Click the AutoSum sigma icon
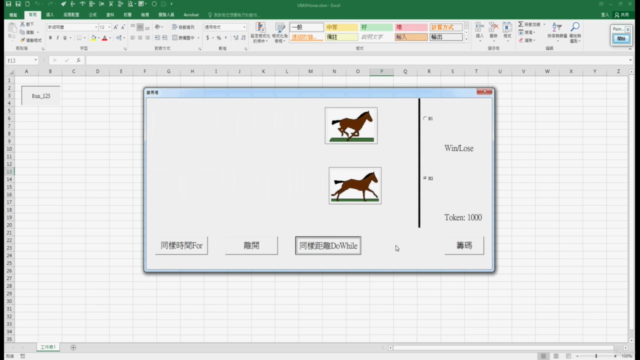The height and width of the screenshot is (360, 640). click(x=521, y=24)
